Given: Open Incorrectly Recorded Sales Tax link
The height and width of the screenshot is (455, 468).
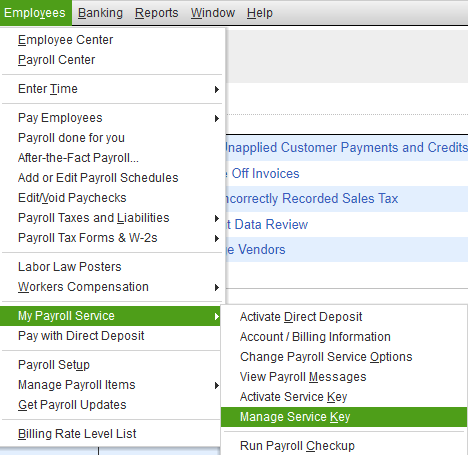Looking at the screenshot, I should [x=312, y=199].
